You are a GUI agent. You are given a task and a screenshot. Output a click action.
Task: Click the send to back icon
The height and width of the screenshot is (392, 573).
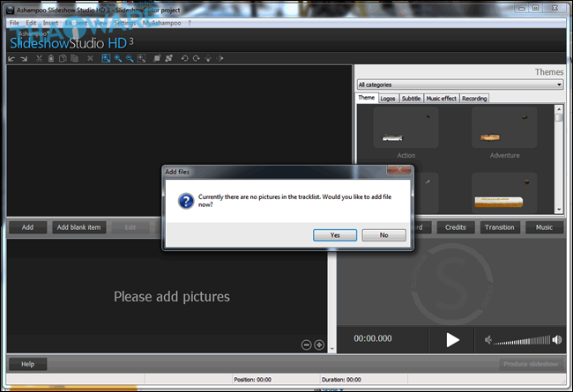[x=169, y=58]
